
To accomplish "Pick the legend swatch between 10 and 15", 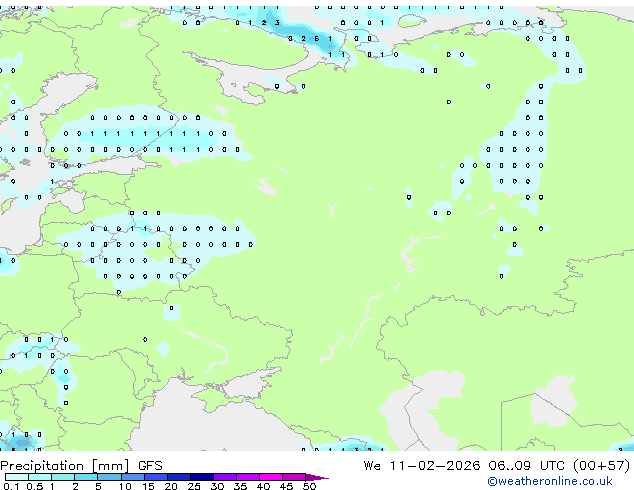I will (133, 477).
